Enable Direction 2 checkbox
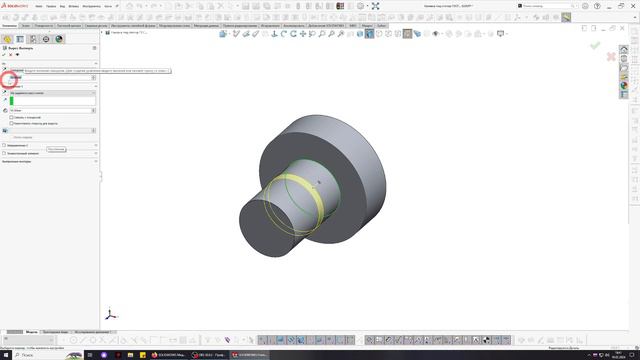Screen dimensions: 640x360 (x=4, y=145)
